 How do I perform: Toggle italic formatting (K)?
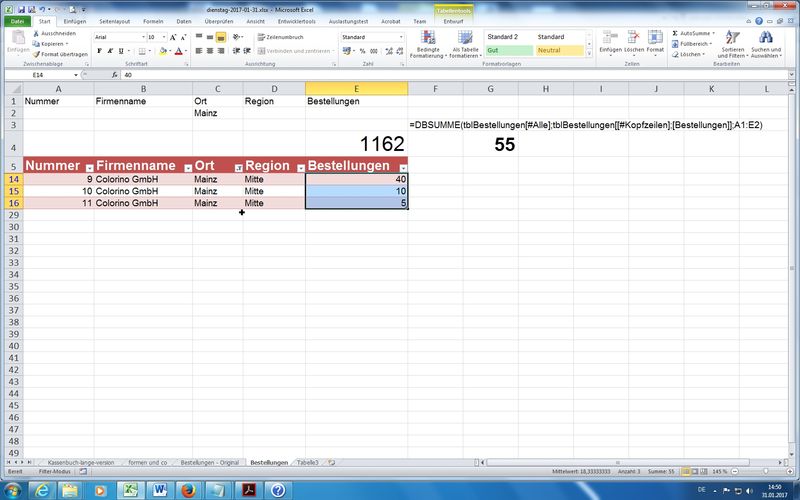point(110,51)
